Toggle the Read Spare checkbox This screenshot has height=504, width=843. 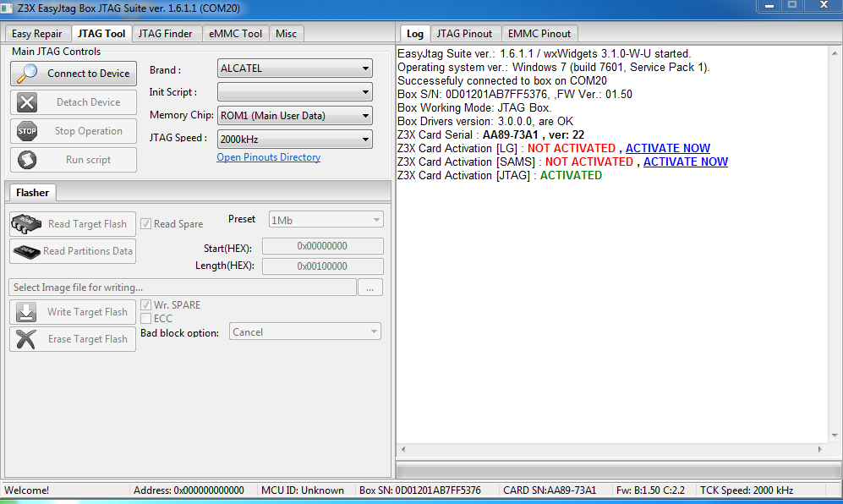(x=145, y=224)
